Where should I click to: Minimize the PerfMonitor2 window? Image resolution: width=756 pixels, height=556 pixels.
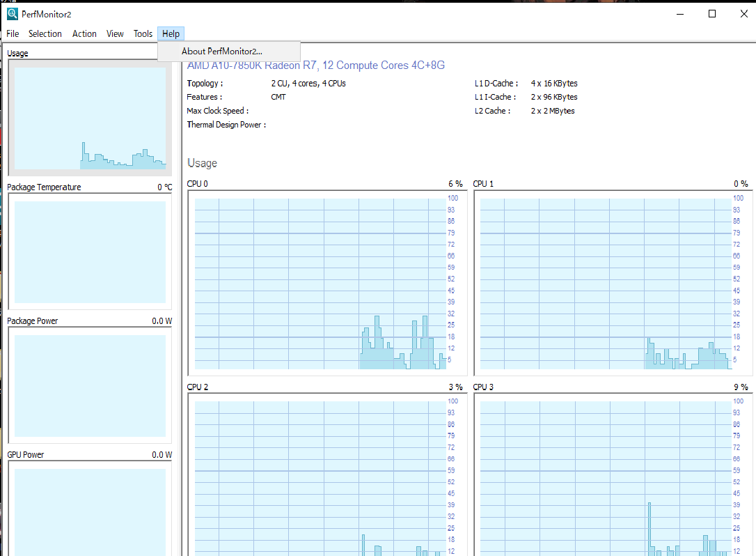[680, 14]
